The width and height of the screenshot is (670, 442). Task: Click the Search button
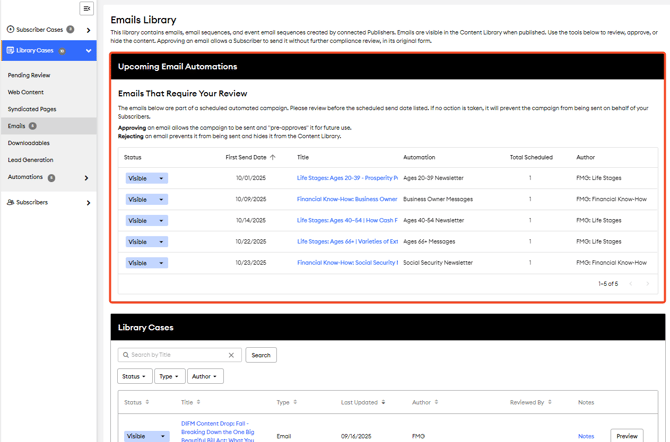261,355
